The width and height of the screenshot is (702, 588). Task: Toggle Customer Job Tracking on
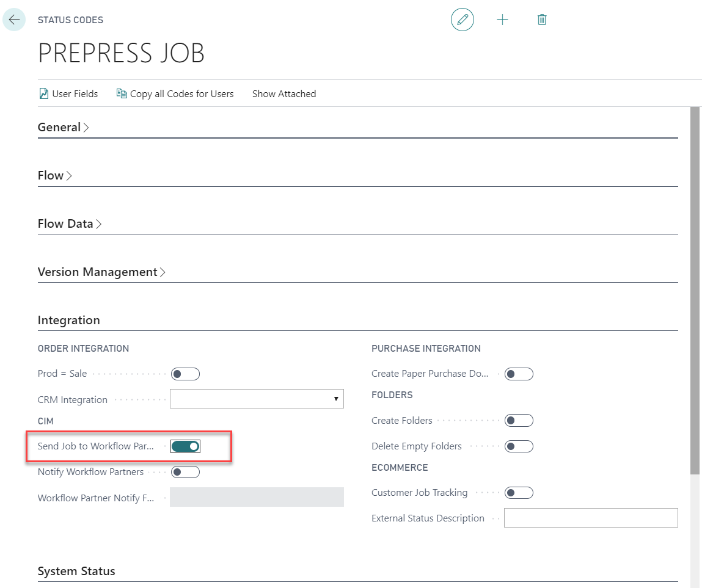click(x=519, y=493)
